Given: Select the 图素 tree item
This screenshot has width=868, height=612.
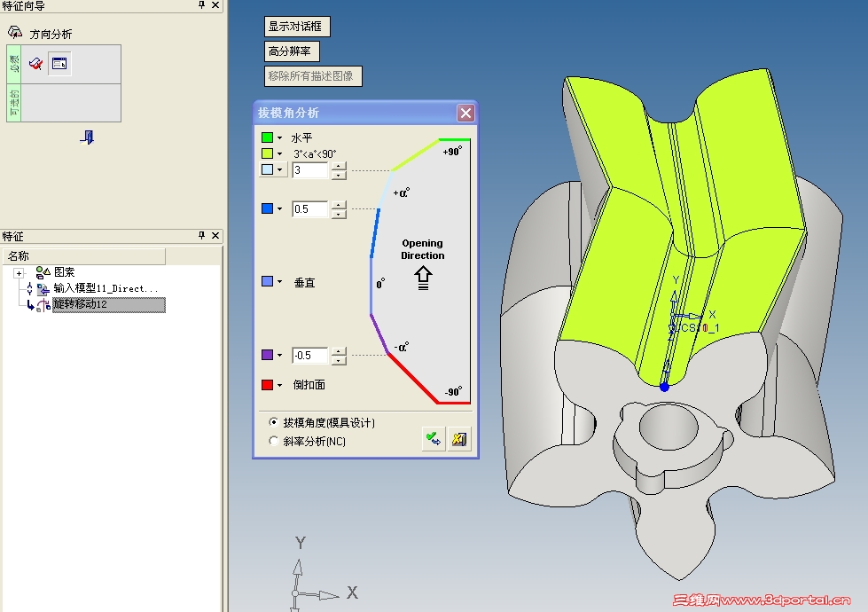Looking at the screenshot, I should (64, 272).
